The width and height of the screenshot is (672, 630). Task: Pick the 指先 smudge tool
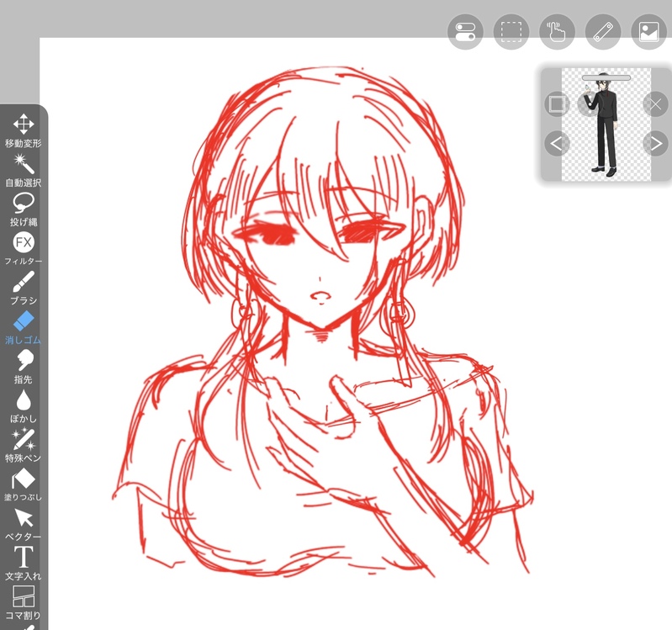24,368
